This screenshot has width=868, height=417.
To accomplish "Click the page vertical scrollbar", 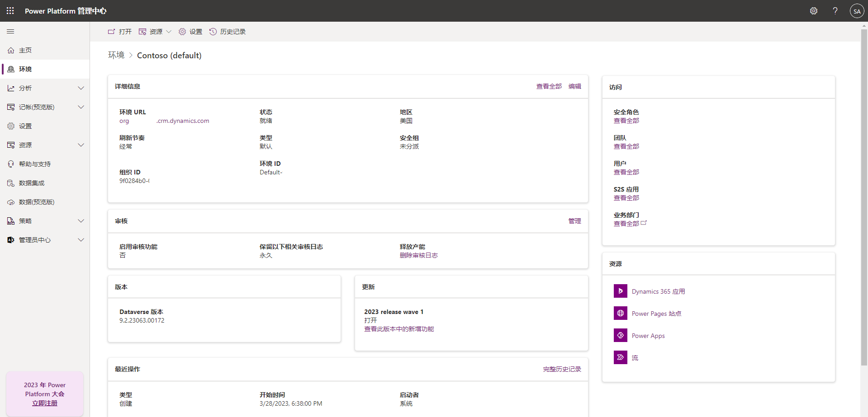I will click(864, 198).
